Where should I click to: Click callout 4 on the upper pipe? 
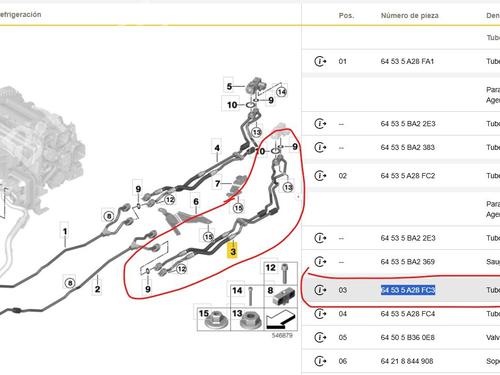(x=217, y=148)
